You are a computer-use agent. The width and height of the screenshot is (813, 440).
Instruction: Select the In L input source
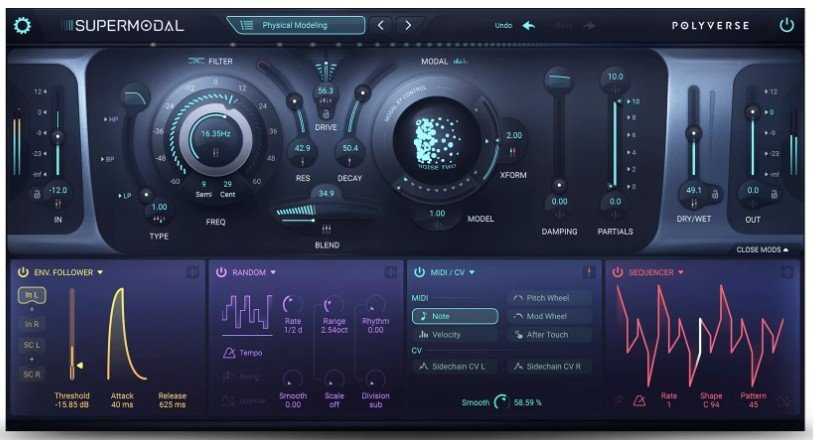point(32,295)
